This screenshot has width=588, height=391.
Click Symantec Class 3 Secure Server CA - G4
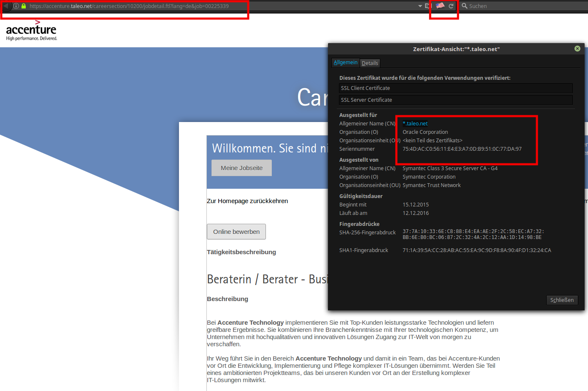pyautogui.click(x=450, y=168)
